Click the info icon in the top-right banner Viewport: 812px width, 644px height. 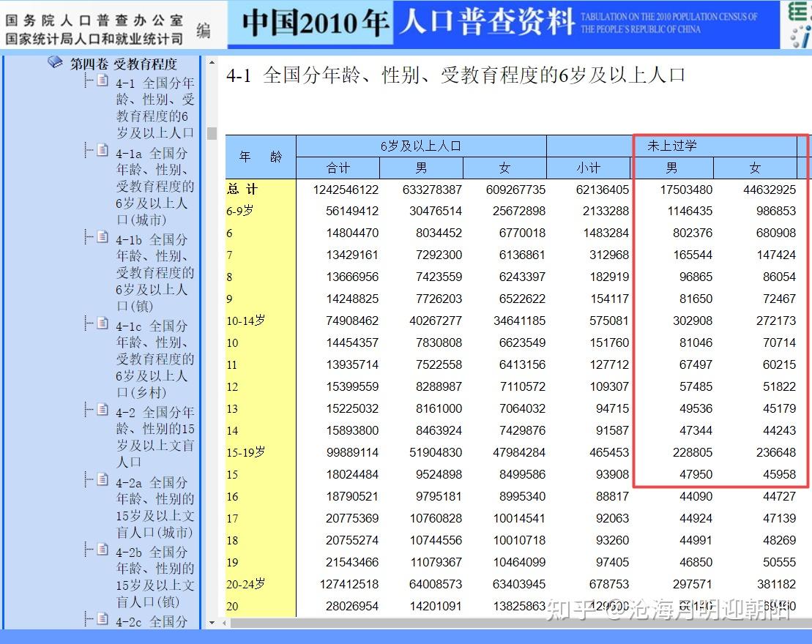801,38
